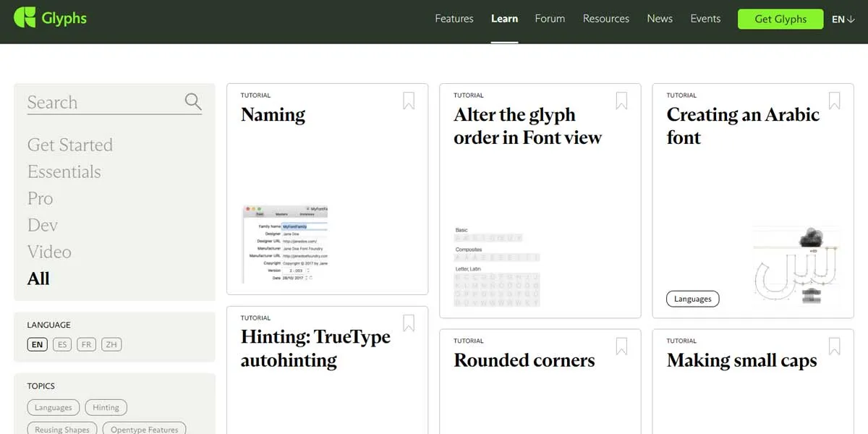Viewport: 868px width, 434px height.
Task: Click the Glyphs logo icon
Action: [x=25, y=17]
